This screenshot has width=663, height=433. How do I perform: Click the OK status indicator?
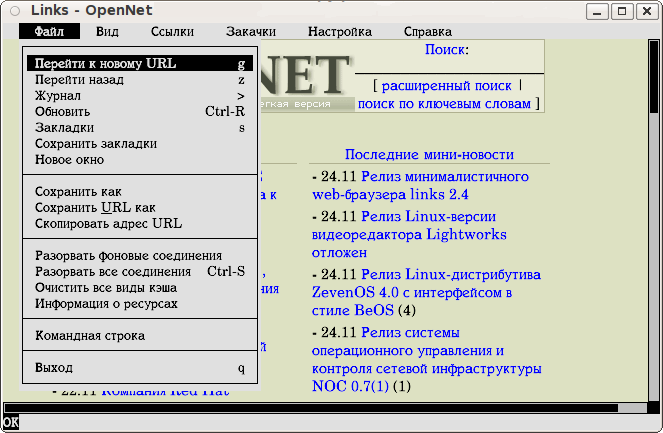(x=11, y=422)
